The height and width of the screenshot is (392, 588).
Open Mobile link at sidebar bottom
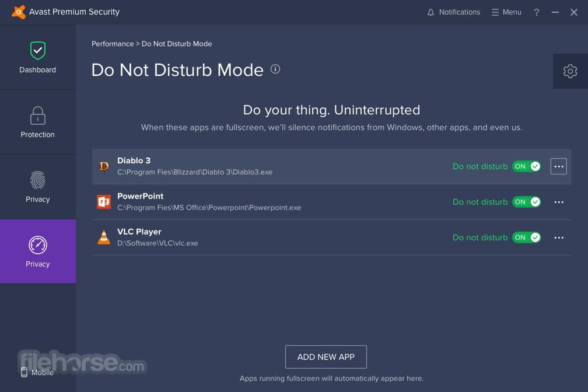pyautogui.click(x=37, y=372)
